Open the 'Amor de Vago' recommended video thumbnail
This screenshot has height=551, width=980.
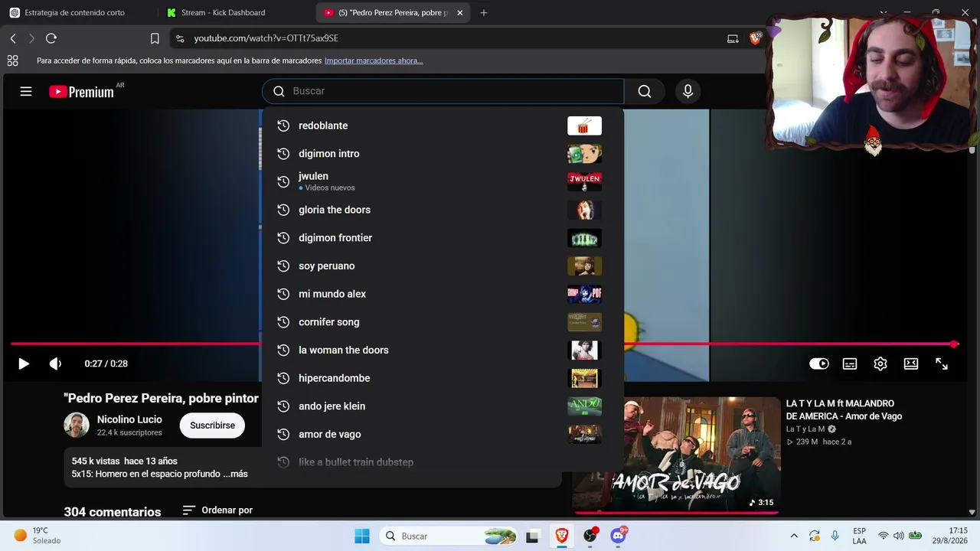(676, 454)
